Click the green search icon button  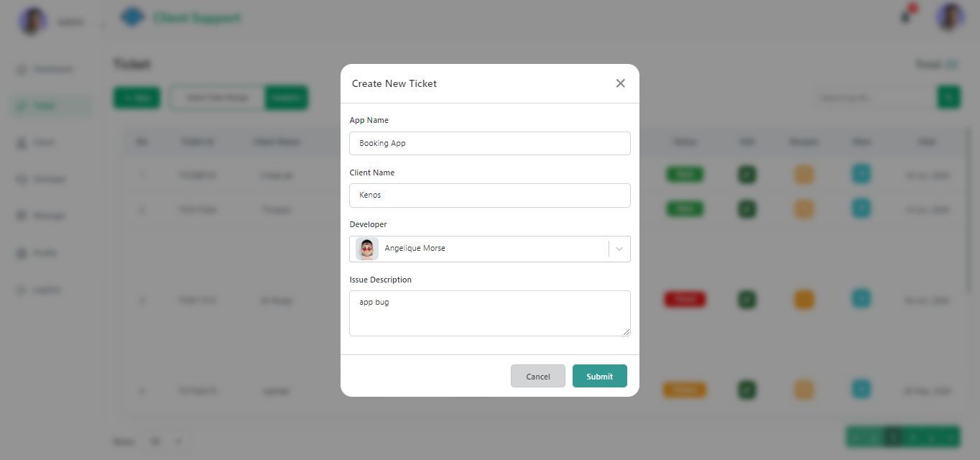[x=948, y=97]
